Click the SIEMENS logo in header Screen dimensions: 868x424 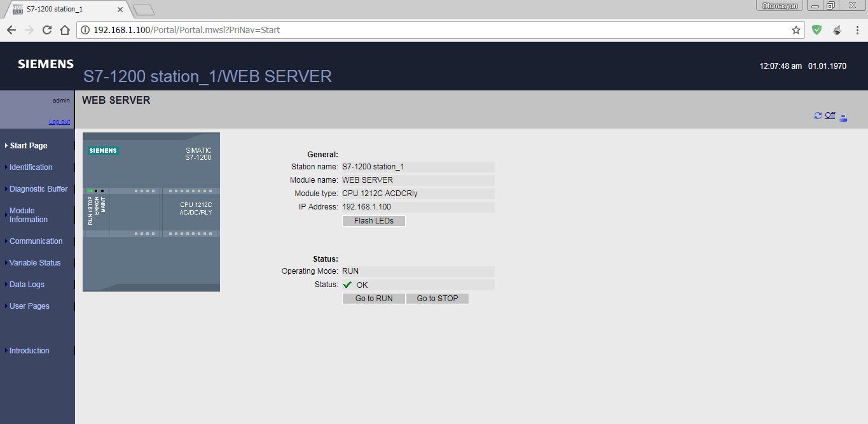click(x=46, y=64)
